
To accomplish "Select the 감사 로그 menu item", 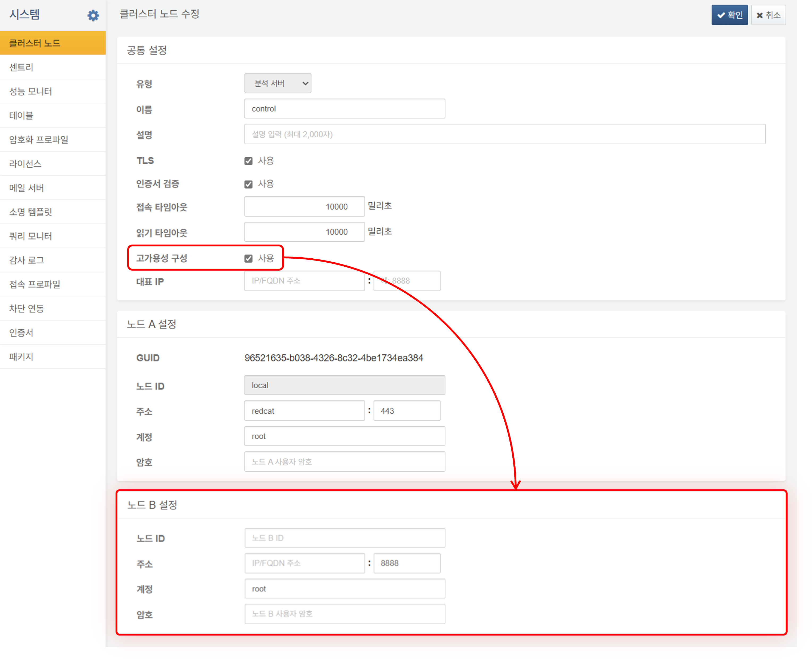I will coord(27,260).
